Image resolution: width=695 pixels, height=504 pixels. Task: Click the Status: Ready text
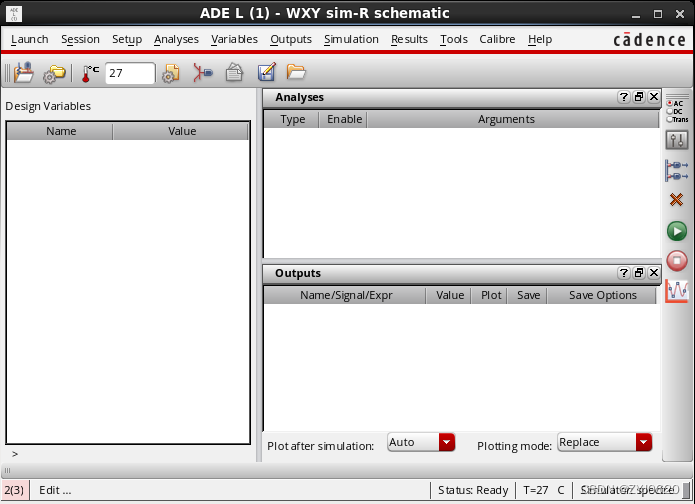point(473,490)
